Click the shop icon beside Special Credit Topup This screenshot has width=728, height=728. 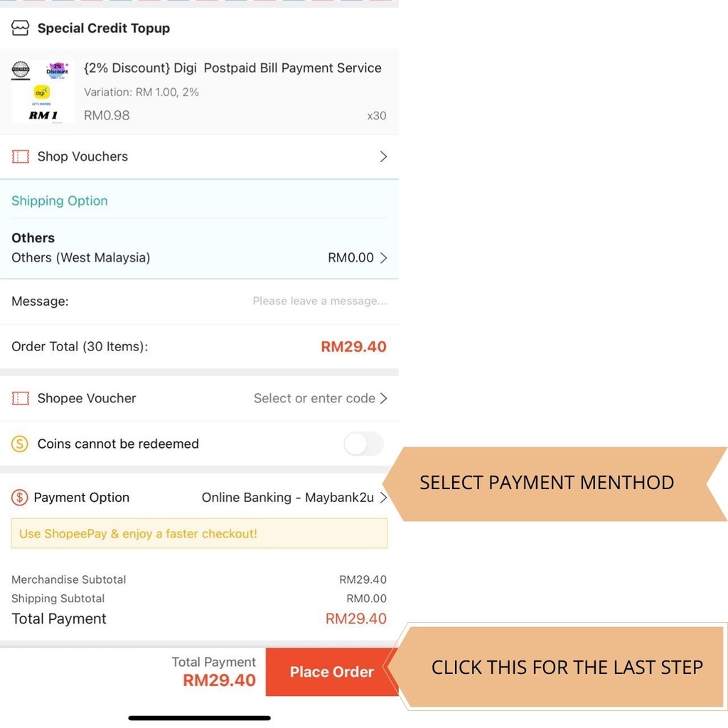point(21,28)
